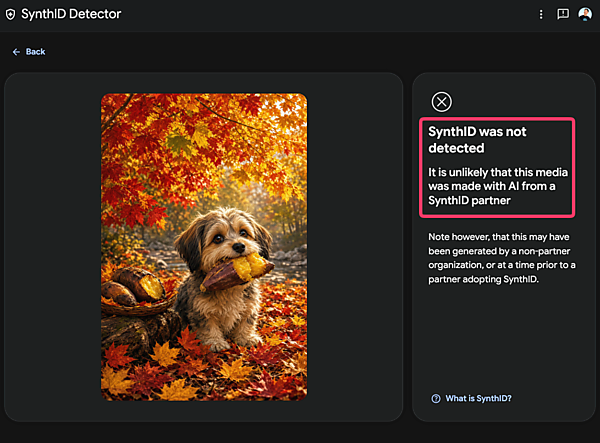Click the 'SynthID Detector' title text
This screenshot has width=600, height=443.
pos(71,14)
